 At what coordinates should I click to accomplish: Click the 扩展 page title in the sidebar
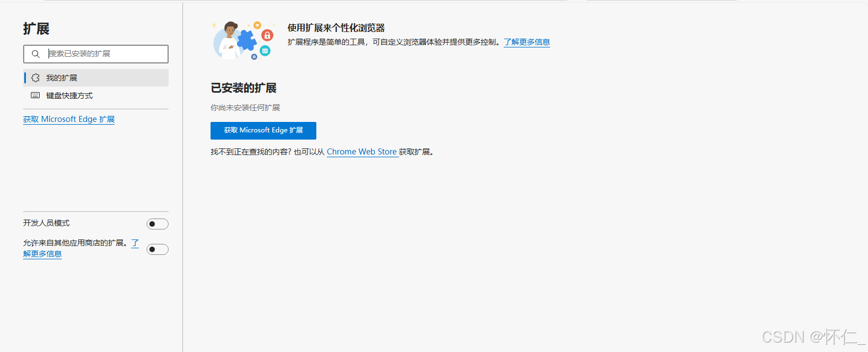click(x=36, y=29)
